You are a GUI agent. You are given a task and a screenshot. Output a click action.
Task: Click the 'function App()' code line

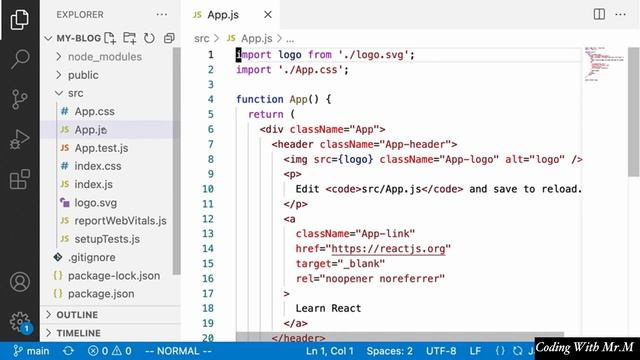(x=283, y=99)
